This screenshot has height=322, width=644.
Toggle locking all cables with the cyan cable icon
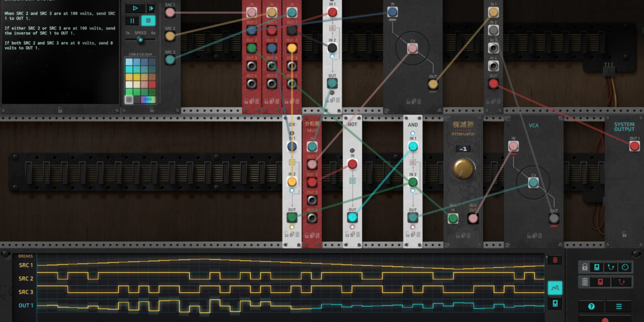(x=611, y=267)
